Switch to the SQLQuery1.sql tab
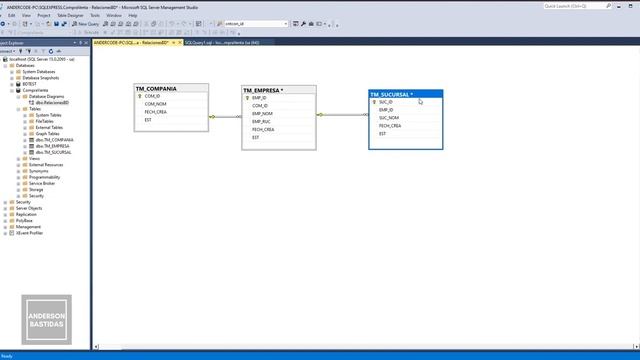The height and width of the screenshot is (360, 640). coord(222,42)
